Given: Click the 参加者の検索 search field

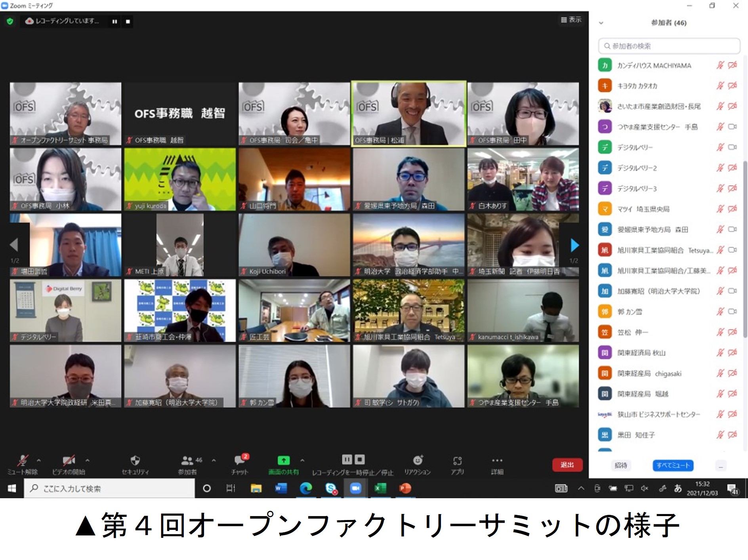Looking at the screenshot, I should (x=669, y=46).
